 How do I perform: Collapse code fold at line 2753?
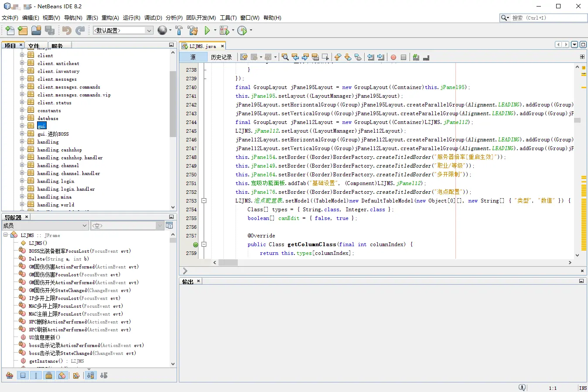[204, 201]
